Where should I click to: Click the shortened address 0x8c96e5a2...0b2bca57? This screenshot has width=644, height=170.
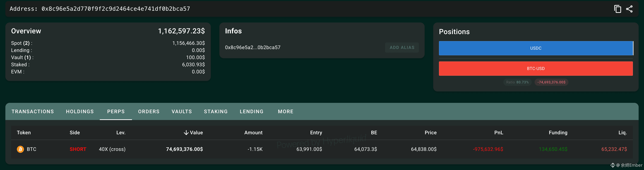[x=253, y=47]
